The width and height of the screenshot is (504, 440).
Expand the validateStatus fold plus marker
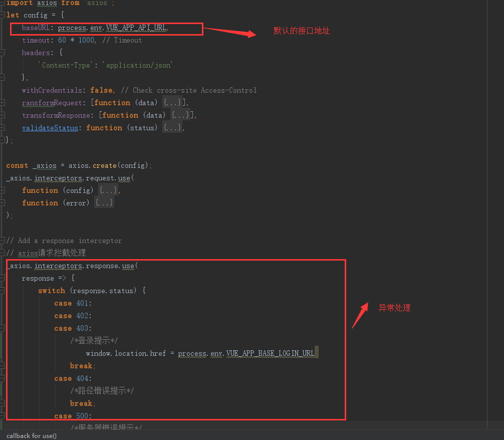2,128
